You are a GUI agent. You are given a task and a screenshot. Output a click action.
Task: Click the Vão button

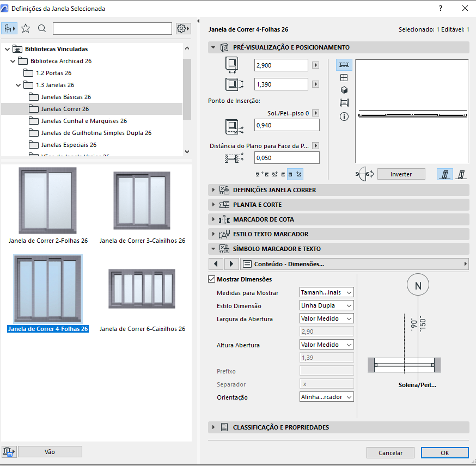(x=50, y=452)
